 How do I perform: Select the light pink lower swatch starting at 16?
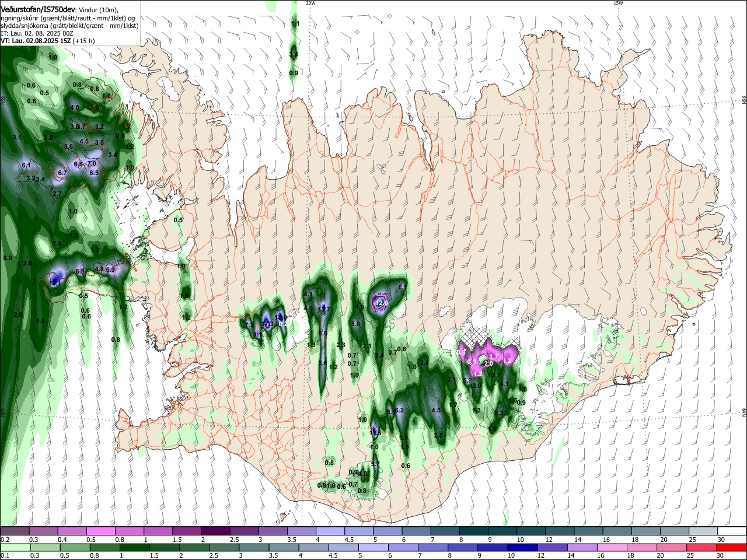click(613, 547)
